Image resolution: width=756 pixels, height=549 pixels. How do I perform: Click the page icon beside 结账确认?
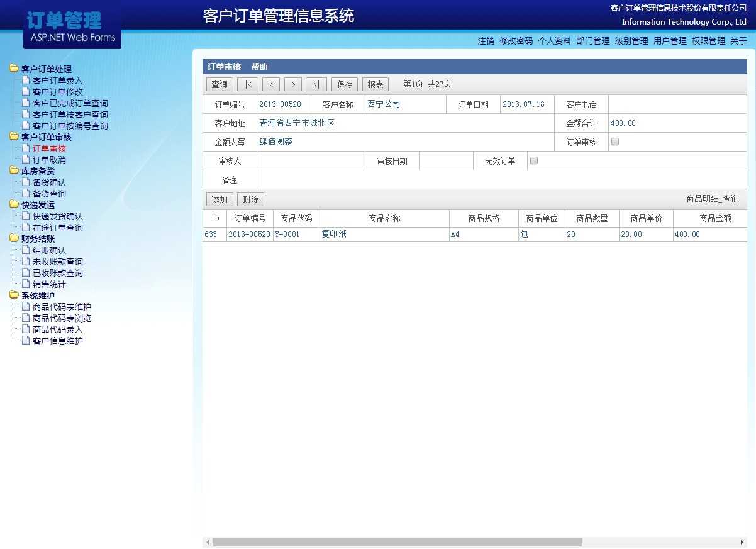pos(26,250)
